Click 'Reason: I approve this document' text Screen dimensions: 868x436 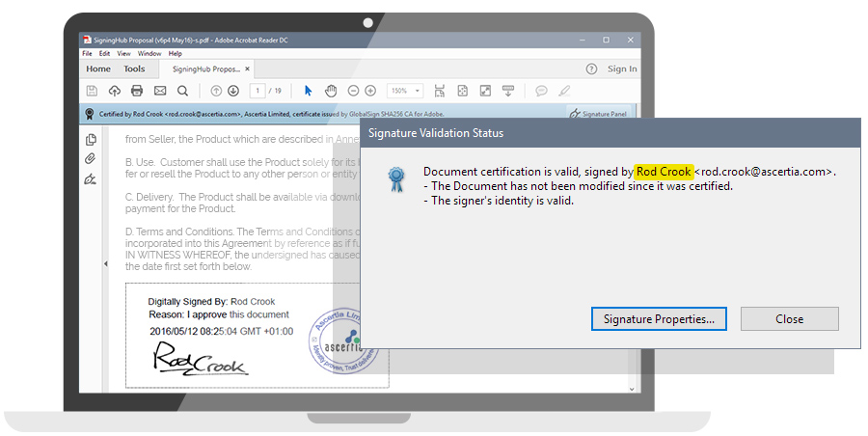tap(219, 314)
